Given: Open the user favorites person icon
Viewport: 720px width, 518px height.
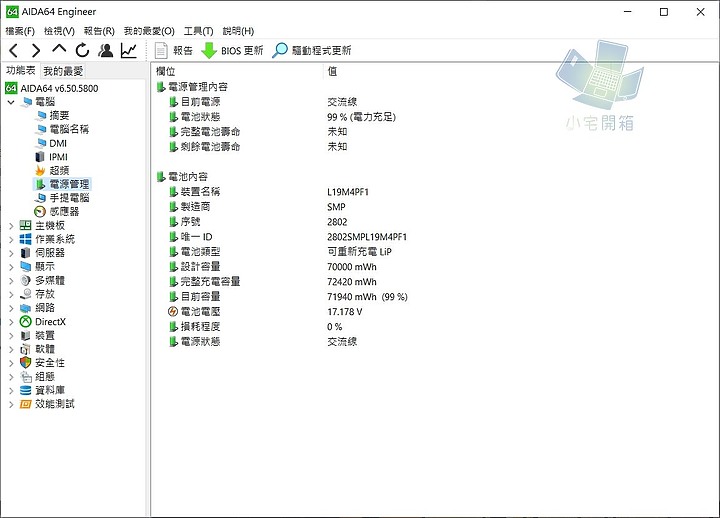Looking at the screenshot, I should tap(106, 50).
